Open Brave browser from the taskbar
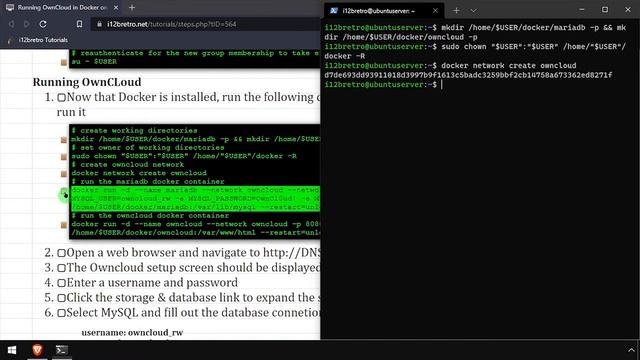 38,350
